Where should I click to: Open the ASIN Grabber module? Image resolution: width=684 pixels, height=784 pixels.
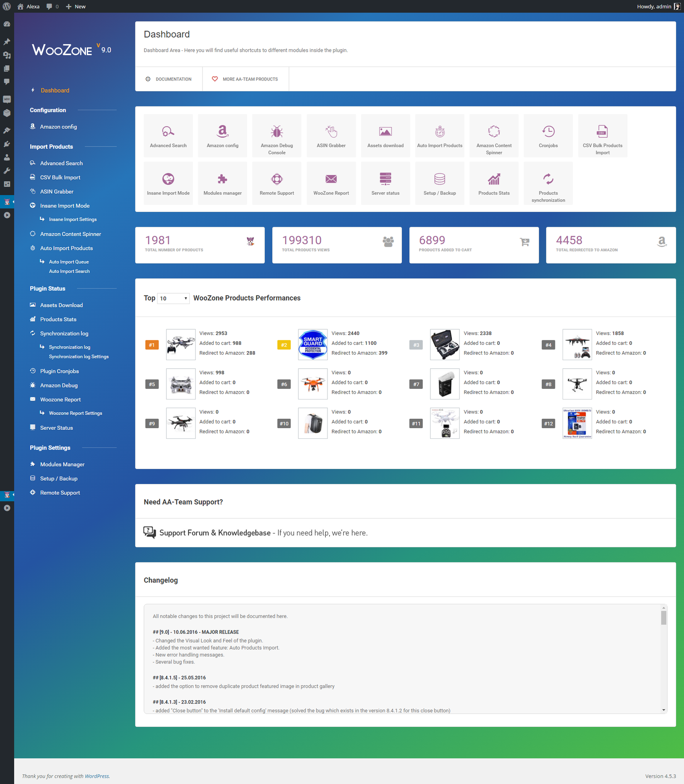[331, 136]
